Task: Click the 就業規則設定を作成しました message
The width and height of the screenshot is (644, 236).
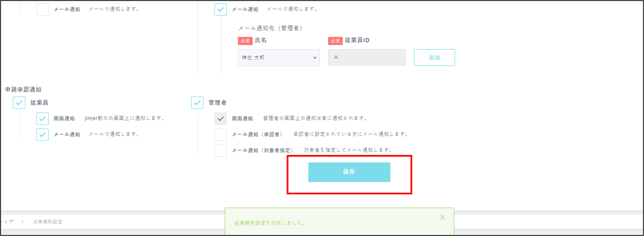Action: (270, 223)
